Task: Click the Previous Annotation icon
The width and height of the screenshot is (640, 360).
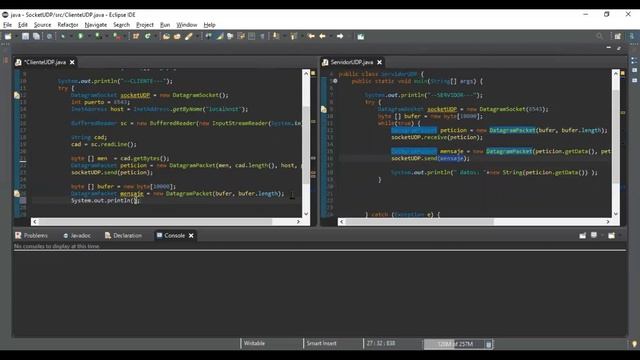Action: 293,36
